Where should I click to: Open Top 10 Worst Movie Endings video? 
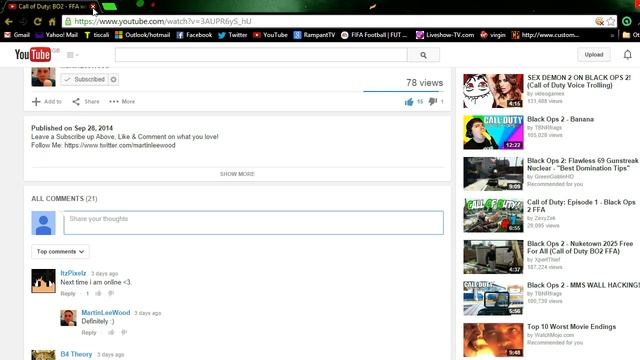tap(571, 327)
